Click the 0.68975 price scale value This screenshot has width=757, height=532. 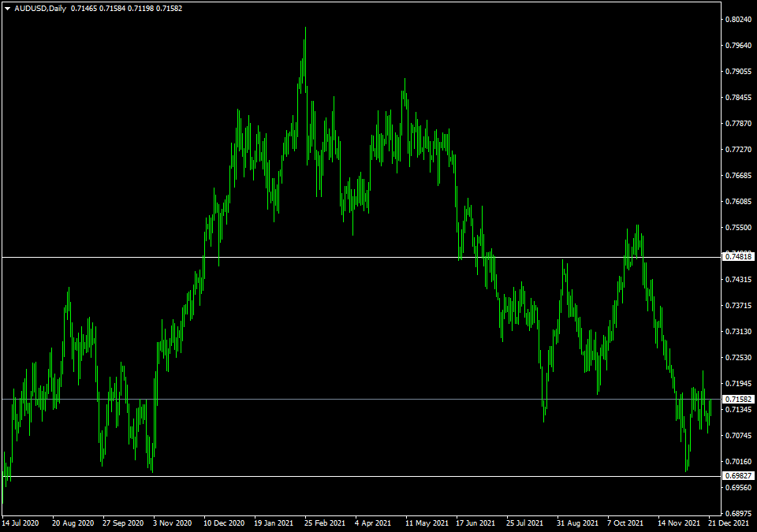739,514
